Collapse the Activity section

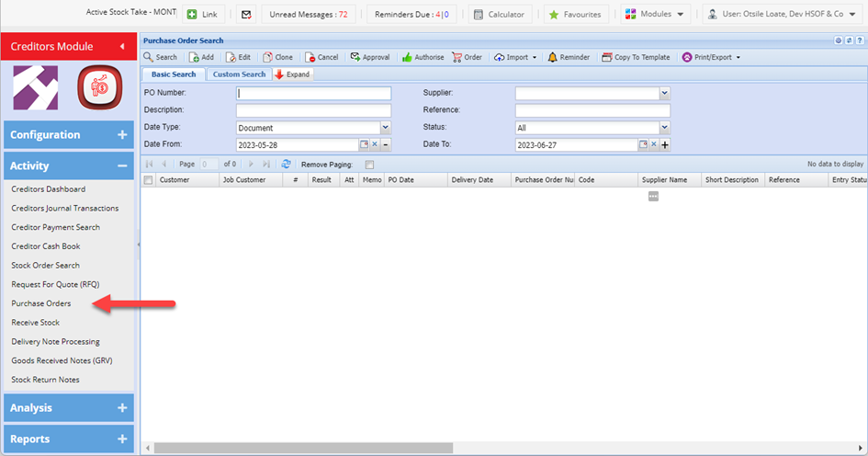click(x=69, y=165)
